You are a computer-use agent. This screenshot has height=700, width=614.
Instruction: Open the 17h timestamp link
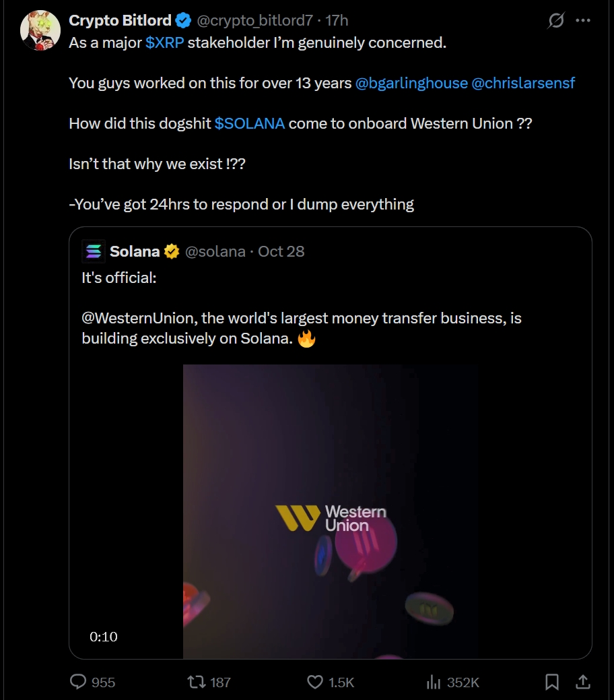[x=337, y=21]
